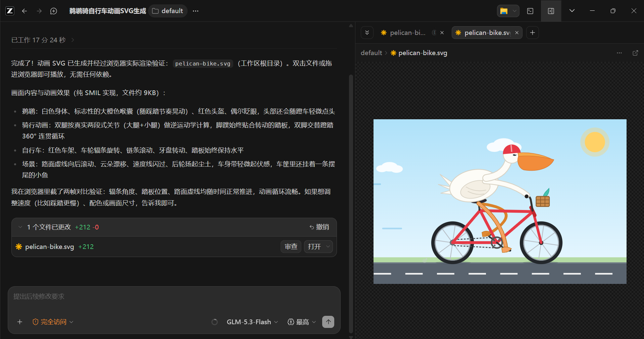Click the send arrow button

pos(328,322)
